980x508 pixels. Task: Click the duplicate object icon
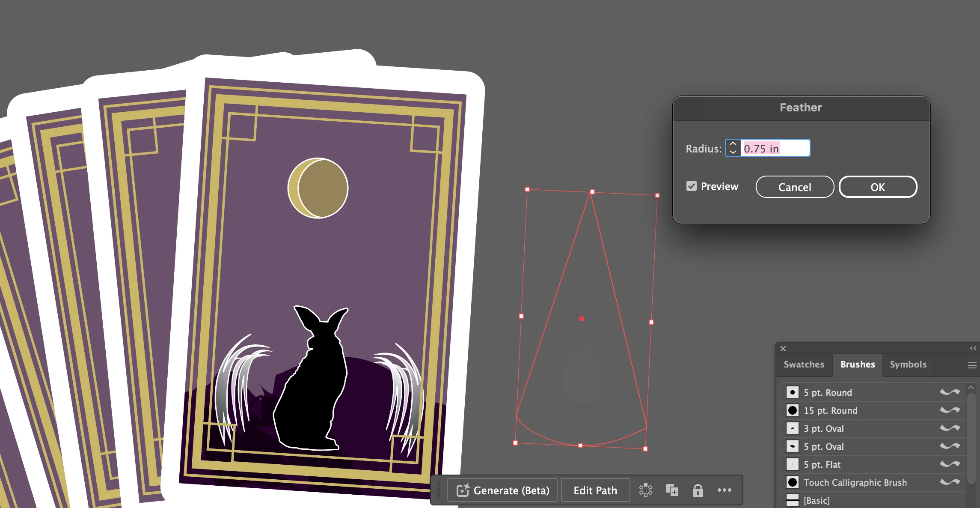(x=672, y=490)
